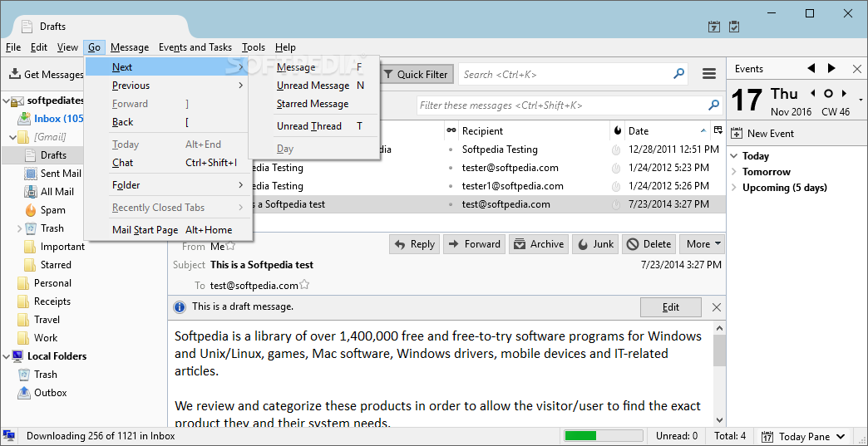Close the Events today pane
868x446 pixels.
(x=857, y=69)
